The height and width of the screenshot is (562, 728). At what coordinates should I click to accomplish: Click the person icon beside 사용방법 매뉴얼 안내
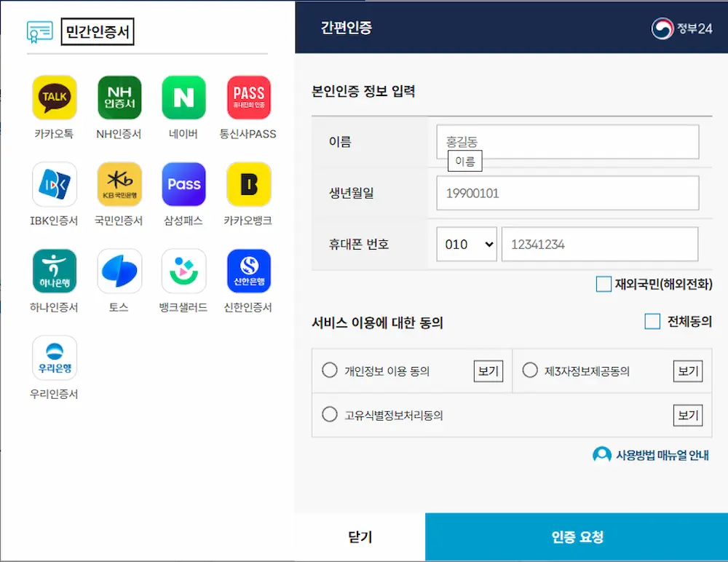coord(602,455)
